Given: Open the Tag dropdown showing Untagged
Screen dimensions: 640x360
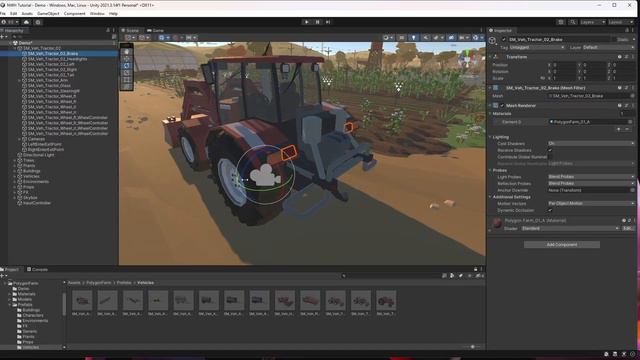Looking at the screenshot, I should (537, 47).
